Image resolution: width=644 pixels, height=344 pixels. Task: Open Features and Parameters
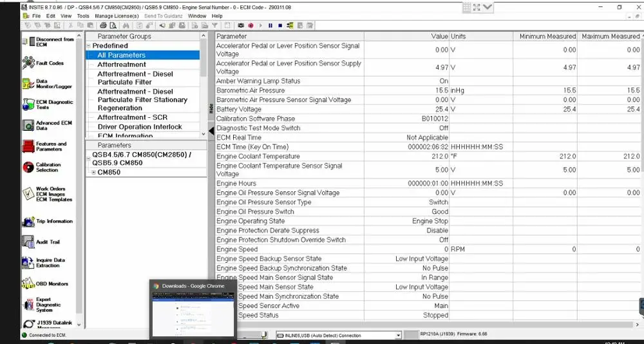click(x=44, y=146)
